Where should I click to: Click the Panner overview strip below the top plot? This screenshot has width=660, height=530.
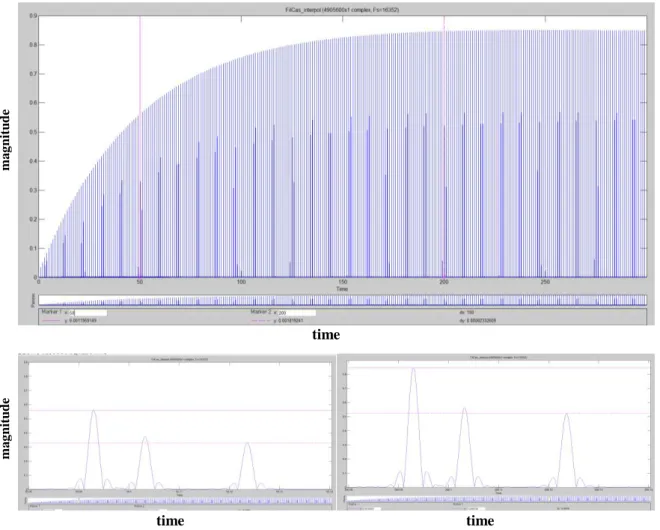coord(343,300)
